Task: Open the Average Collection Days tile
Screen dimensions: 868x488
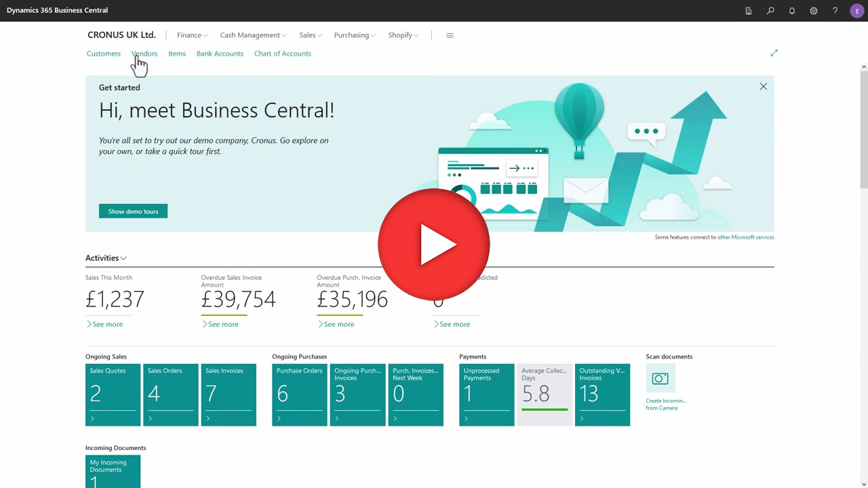Action: pyautogui.click(x=545, y=395)
